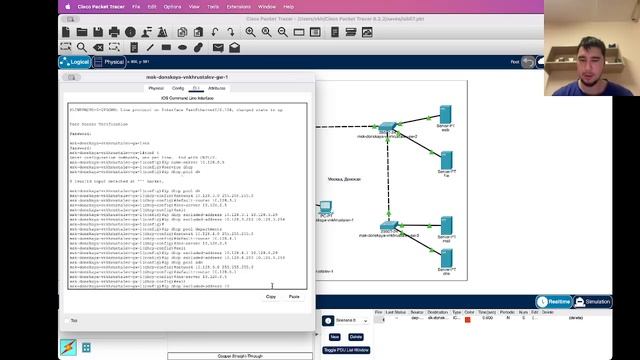Create a new file with the New icon
The width and height of the screenshot is (640, 360).
(x=66, y=32)
